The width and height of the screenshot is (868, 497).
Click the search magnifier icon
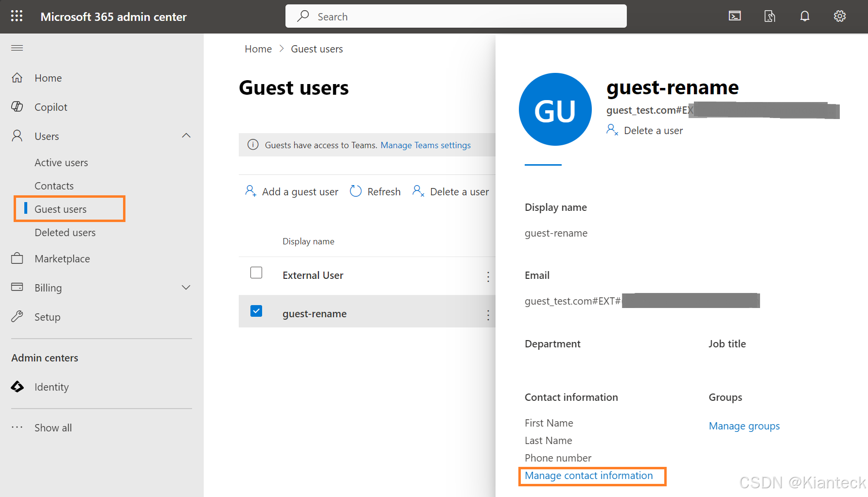[303, 16]
